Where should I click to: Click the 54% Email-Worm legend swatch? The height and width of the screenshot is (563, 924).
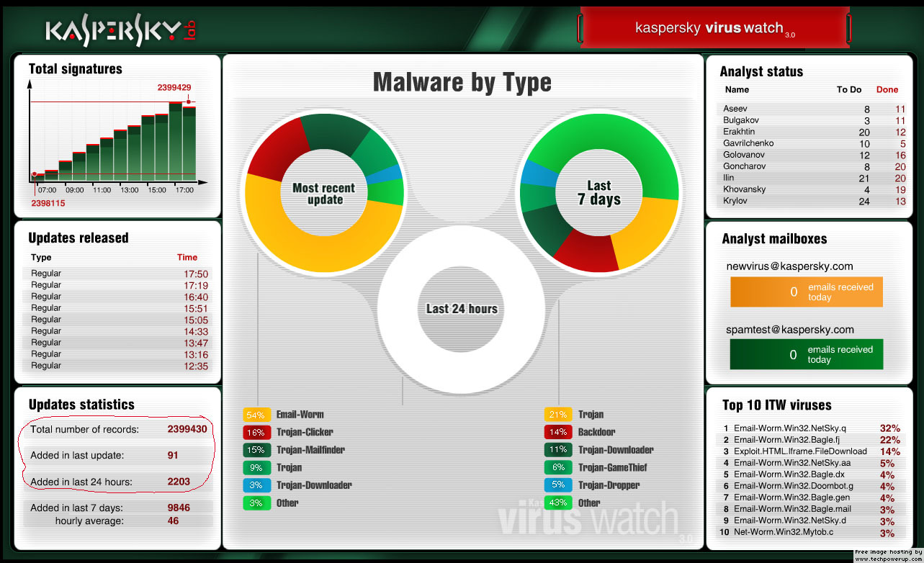[x=256, y=415]
